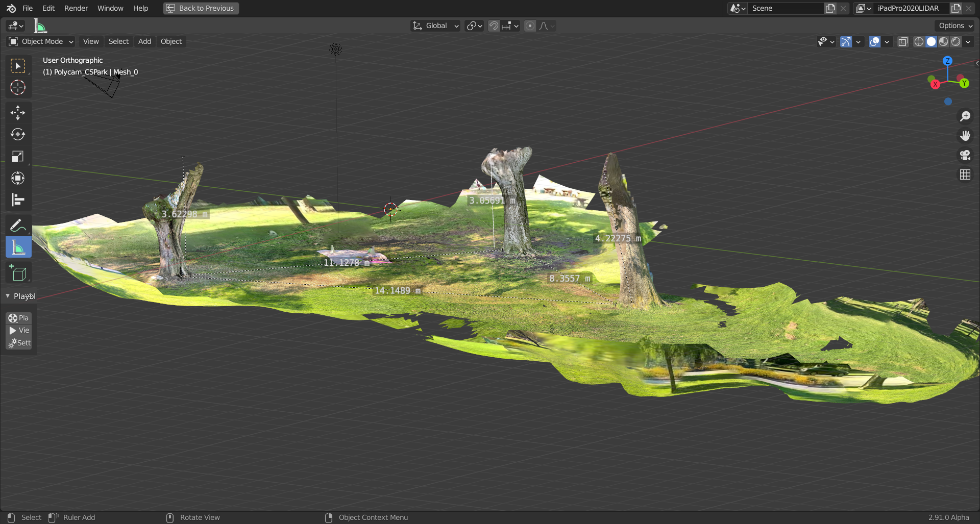
Task: Choose the Annotate tool
Action: coord(18,224)
